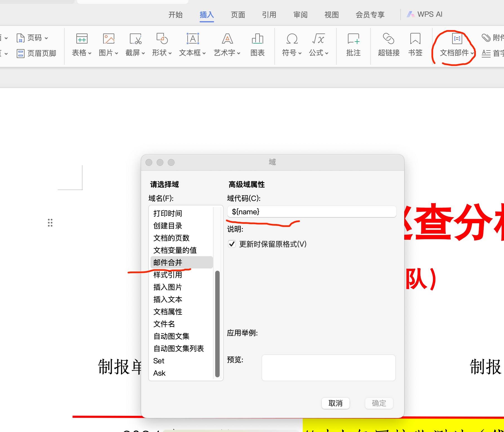Screen dimensions: 504x432
Task: Open the Header and Footer (页眉页脚) tool
Action: point(37,53)
